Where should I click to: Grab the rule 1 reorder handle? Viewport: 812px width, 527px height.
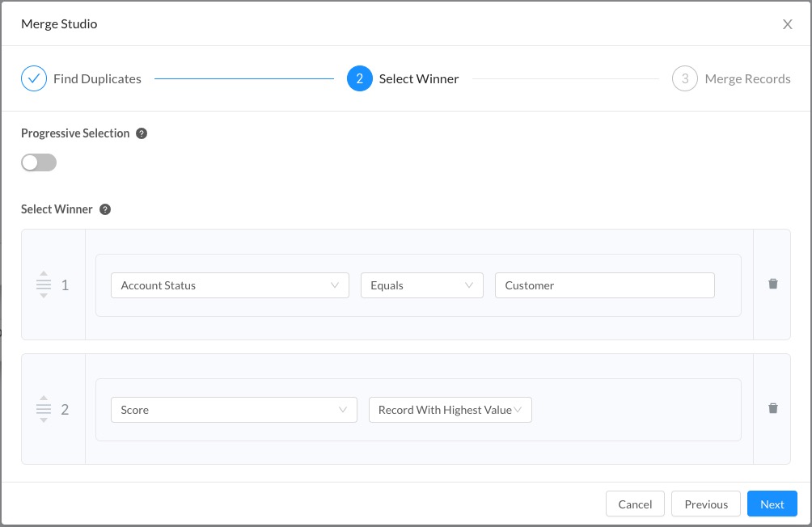(44, 285)
